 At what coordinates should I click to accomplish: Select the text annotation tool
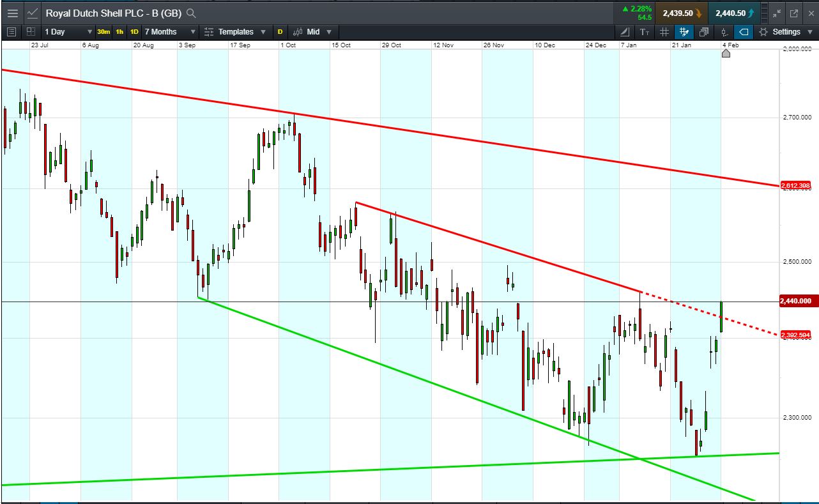coord(645,32)
